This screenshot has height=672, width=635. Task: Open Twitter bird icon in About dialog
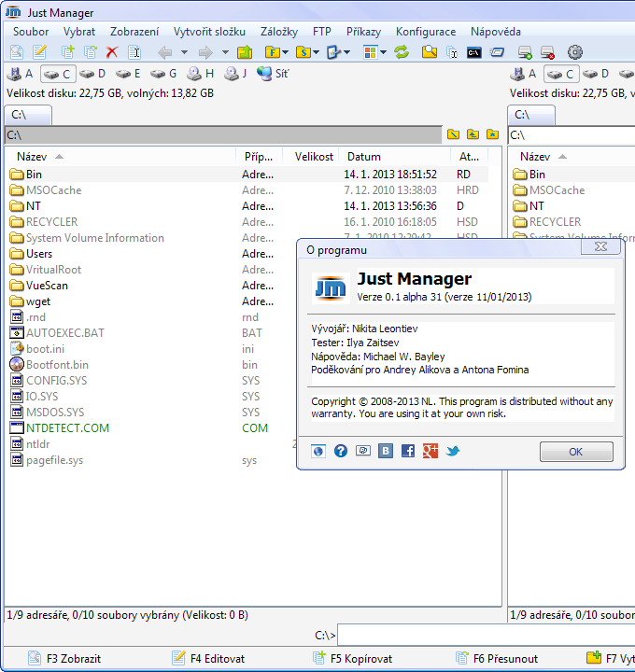(453, 451)
